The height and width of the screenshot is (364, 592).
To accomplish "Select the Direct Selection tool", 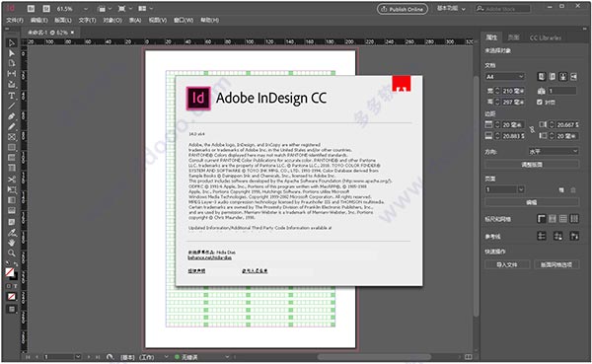I will (11, 53).
